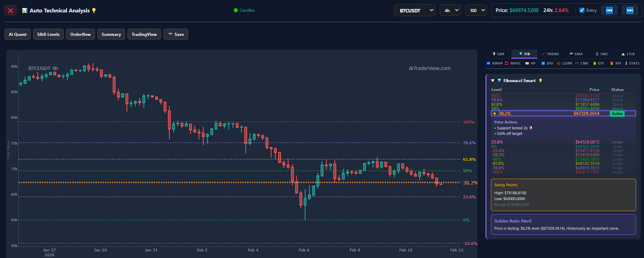The width and height of the screenshot is (644, 258).
Task: Collapse the Fibonacci Smart section
Action: click(493, 81)
